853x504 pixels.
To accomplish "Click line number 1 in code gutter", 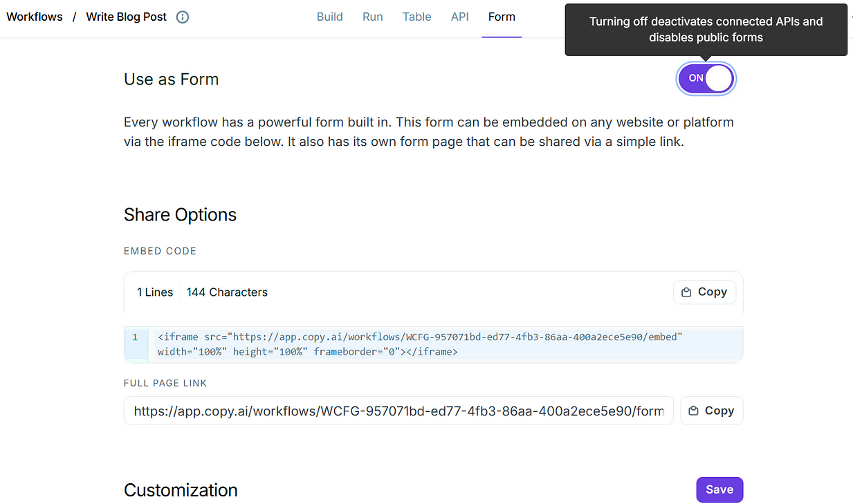I will (136, 337).
